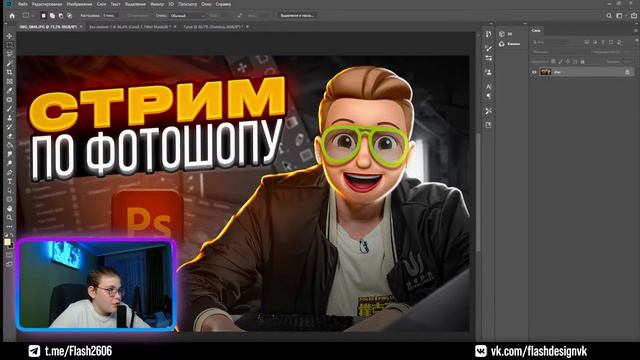Toggle Add to Selection mode
640x360 pixels.
(52, 16)
